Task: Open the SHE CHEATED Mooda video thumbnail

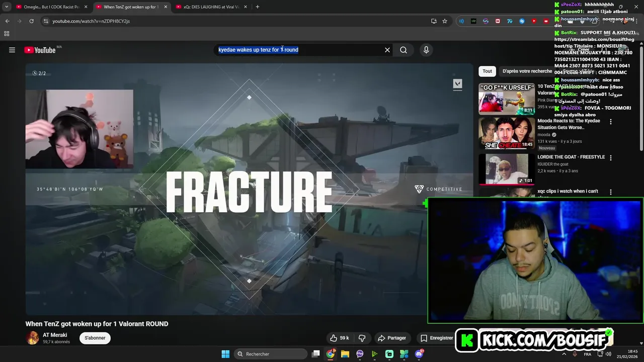Action: (507, 133)
